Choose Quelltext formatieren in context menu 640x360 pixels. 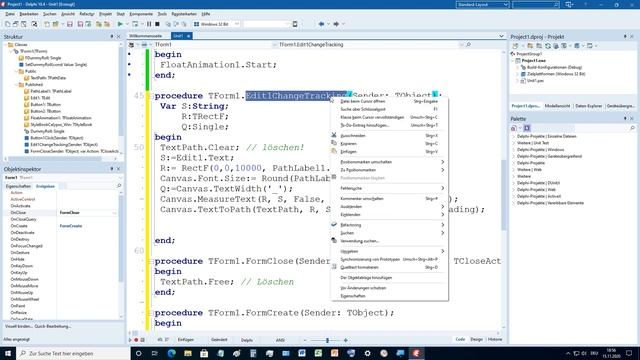(360, 267)
